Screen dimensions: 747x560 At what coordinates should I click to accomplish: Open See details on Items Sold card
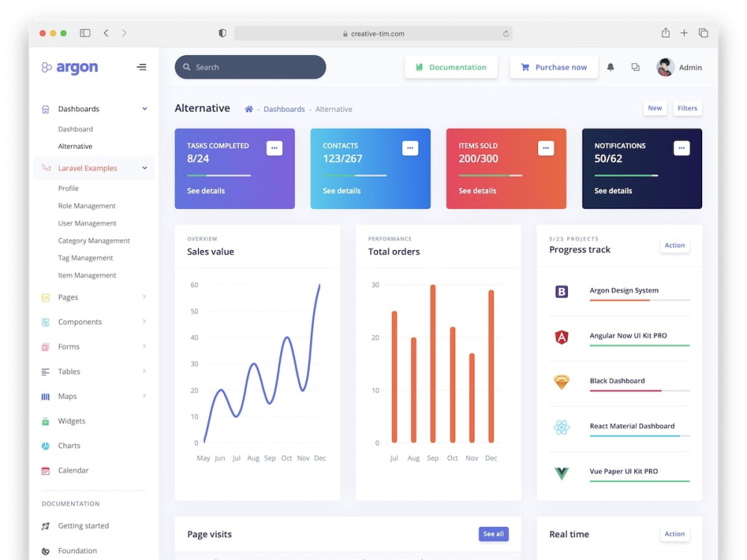click(x=477, y=190)
